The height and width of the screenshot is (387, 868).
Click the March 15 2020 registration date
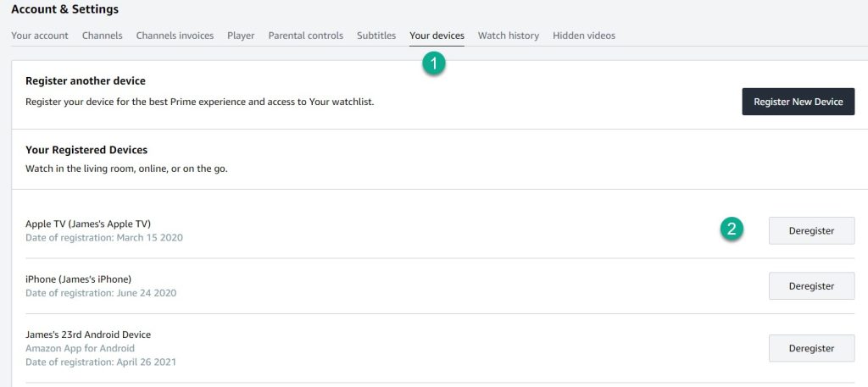point(104,238)
